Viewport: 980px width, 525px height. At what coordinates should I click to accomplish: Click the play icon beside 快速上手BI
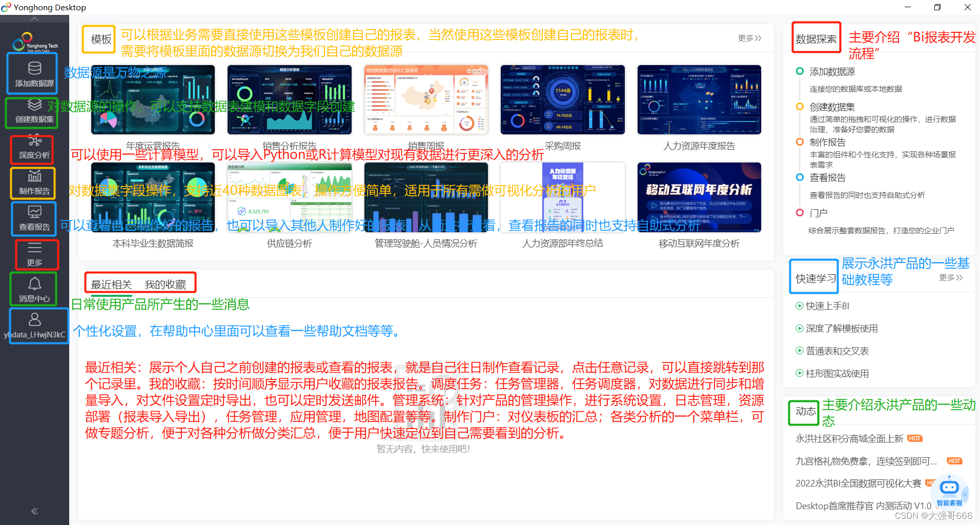tap(800, 306)
